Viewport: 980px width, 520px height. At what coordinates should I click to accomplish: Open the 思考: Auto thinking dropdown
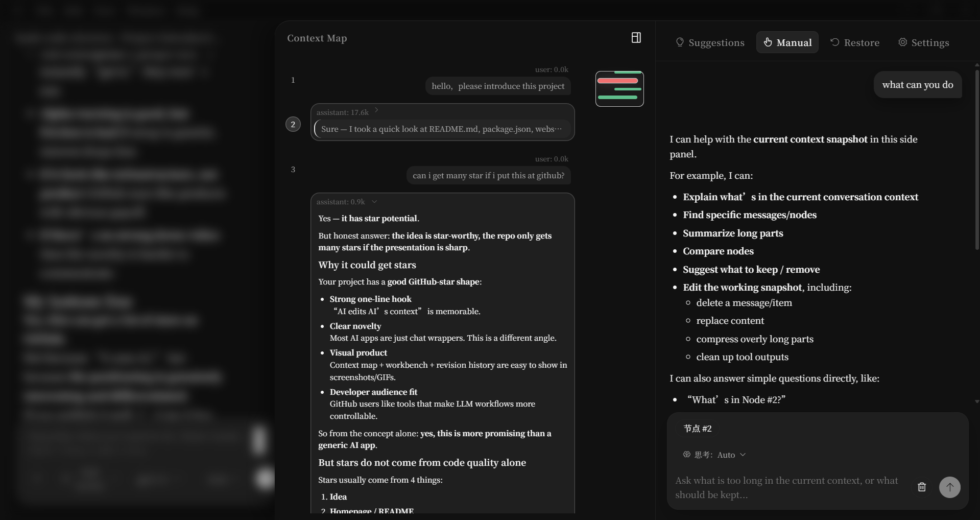714,455
